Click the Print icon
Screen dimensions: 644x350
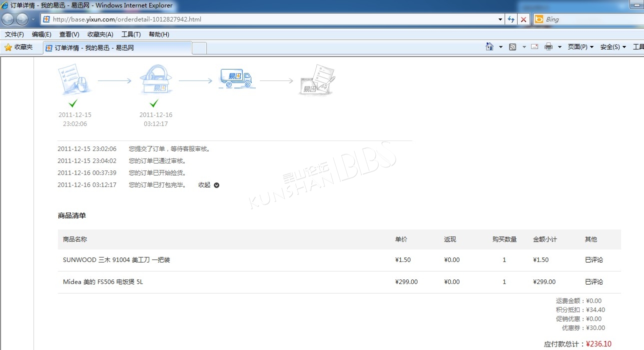(x=549, y=47)
